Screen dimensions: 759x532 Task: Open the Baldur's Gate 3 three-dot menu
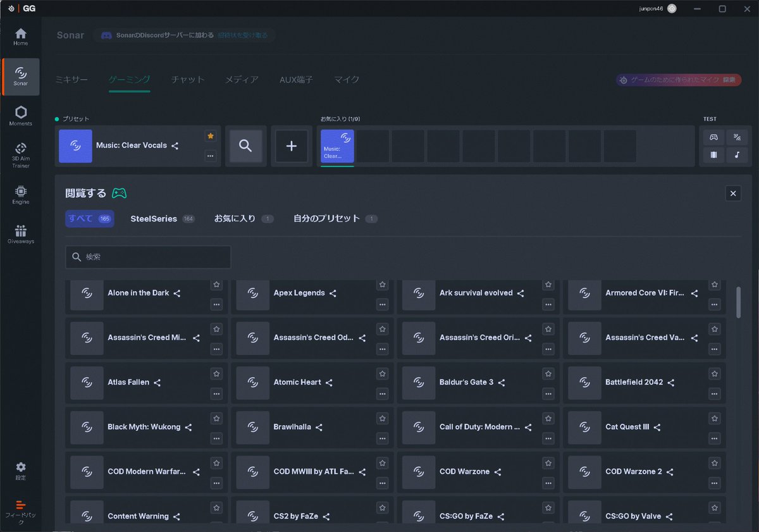(x=548, y=393)
